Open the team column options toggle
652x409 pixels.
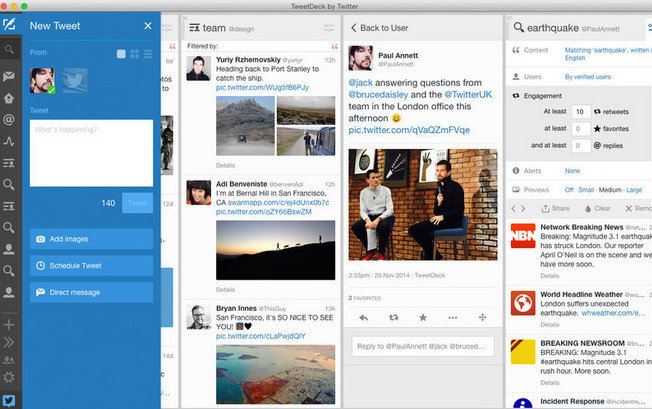pyautogui.click(x=329, y=28)
